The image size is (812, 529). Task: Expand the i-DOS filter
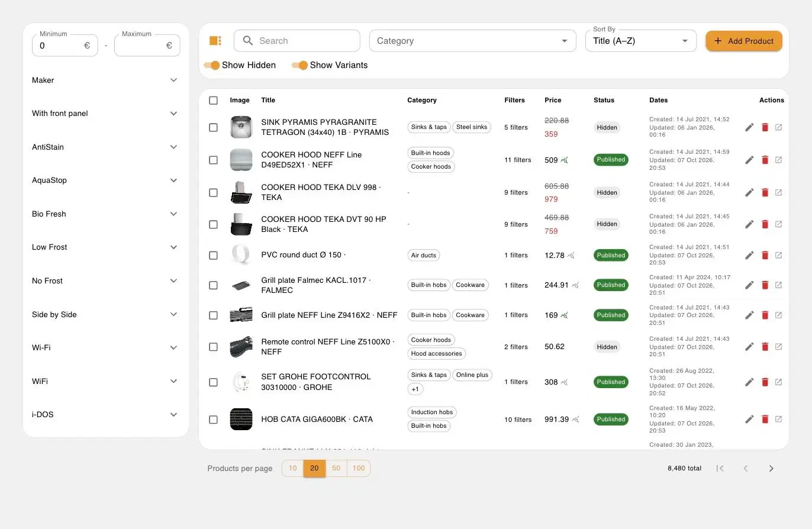tap(105, 414)
